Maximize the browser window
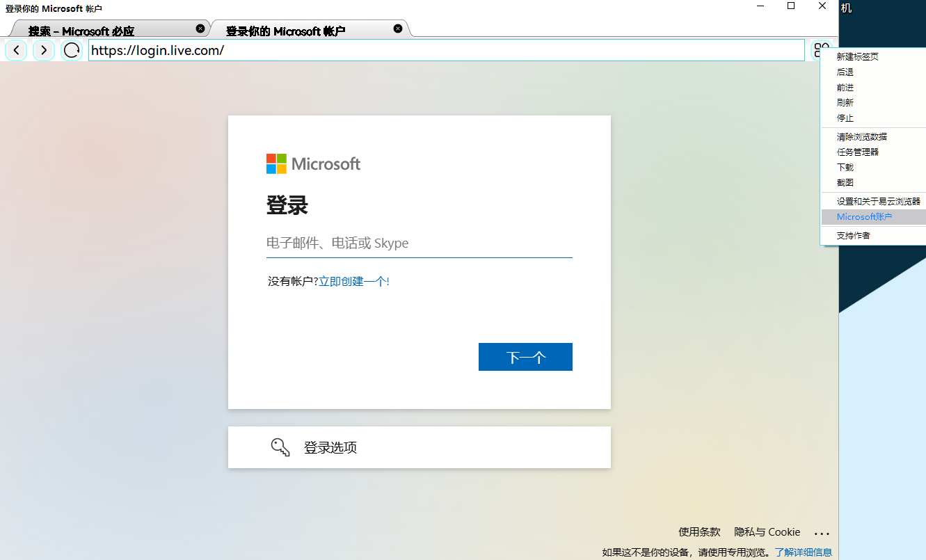This screenshot has width=926, height=560. tap(791, 6)
